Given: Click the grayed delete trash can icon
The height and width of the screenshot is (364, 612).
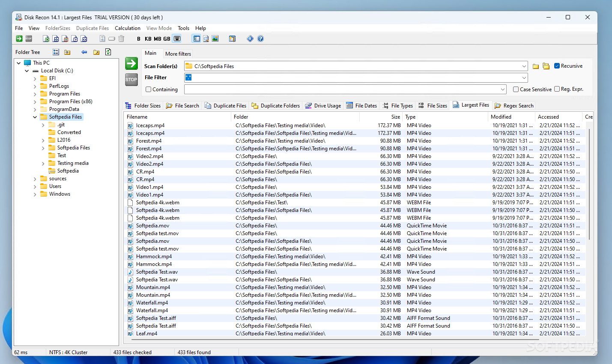Looking at the screenshot, I should (x=121, y=39).
